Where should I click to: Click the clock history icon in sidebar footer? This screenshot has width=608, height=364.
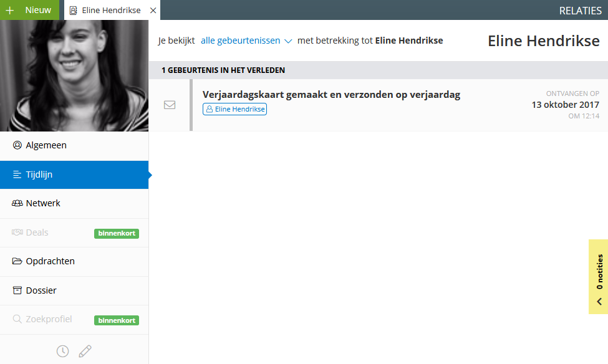tap(62, 351)
